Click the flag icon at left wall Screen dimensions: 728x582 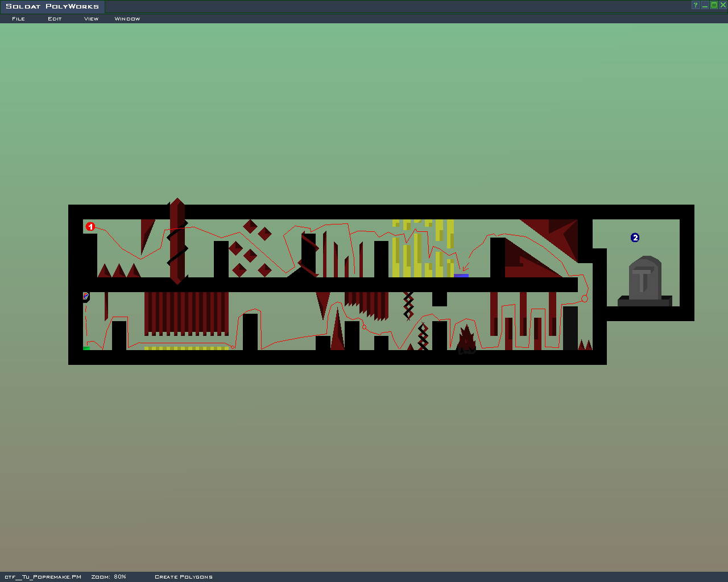(86, 296)
